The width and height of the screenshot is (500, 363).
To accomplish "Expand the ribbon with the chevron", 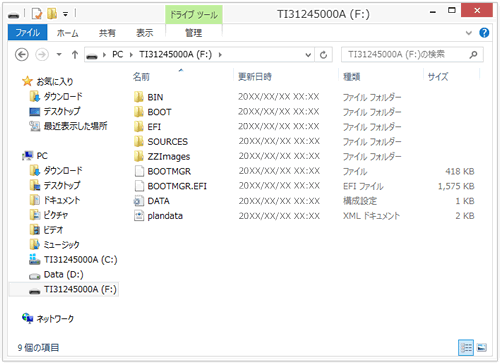I will [x=469, y=33].
